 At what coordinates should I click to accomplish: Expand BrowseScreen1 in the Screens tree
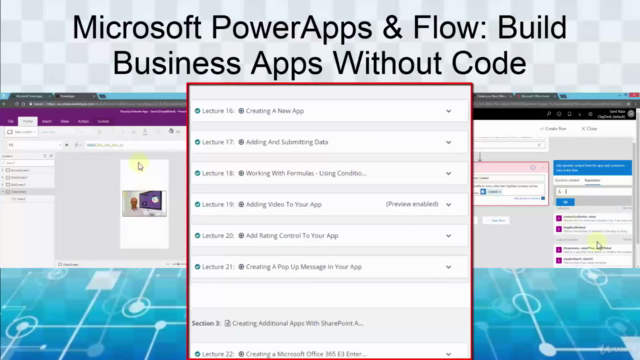click(3, 170)
